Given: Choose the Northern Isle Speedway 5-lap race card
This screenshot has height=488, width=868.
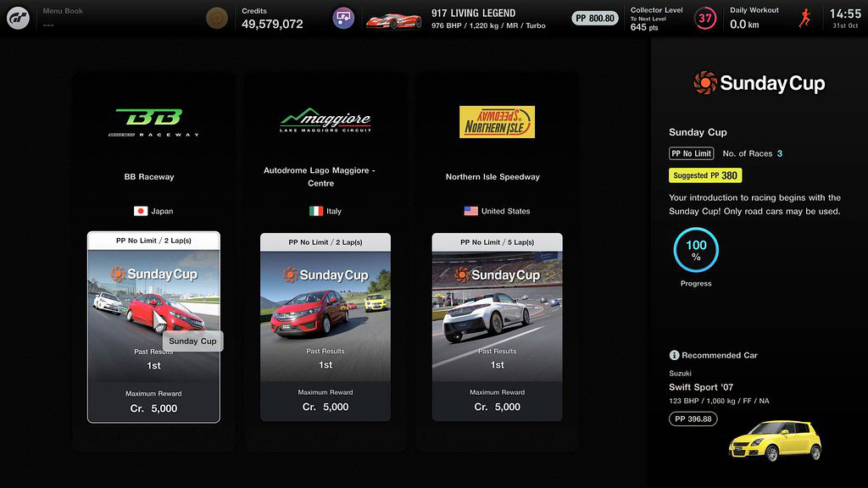Looking at the screenshot, I should tap(497, 326).
